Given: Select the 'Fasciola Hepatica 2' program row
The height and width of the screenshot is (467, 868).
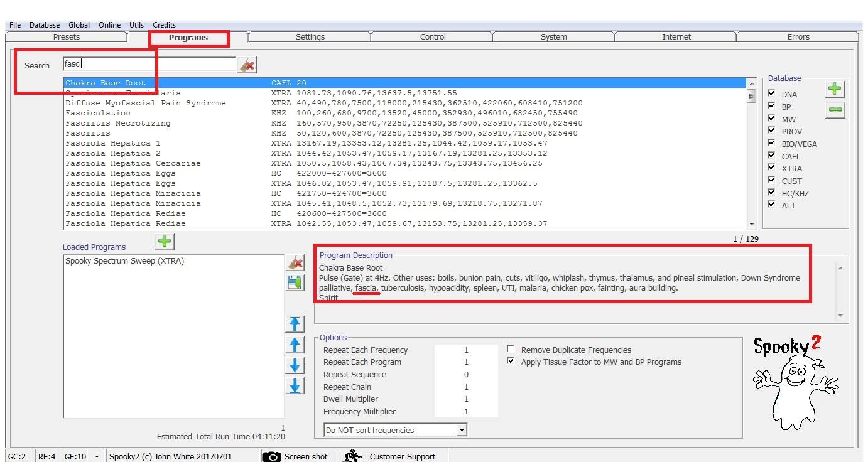Looking at the screenshot, I should (405, 153).
